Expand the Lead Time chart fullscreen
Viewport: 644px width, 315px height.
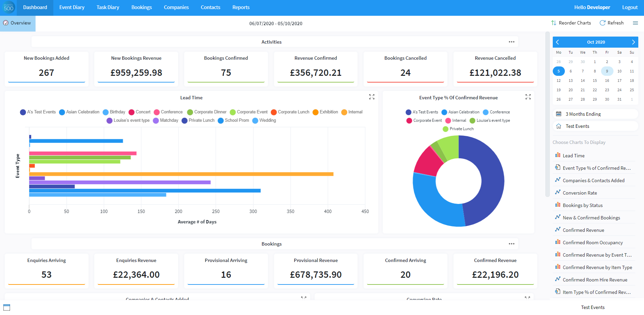pyautogui.click(x=372, y=97)
